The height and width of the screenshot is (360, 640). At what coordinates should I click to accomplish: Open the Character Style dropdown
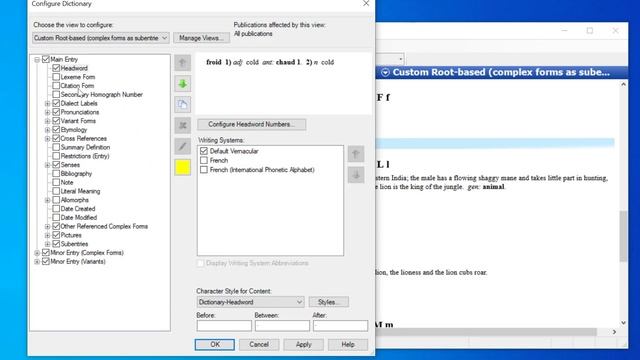(250, 302)
